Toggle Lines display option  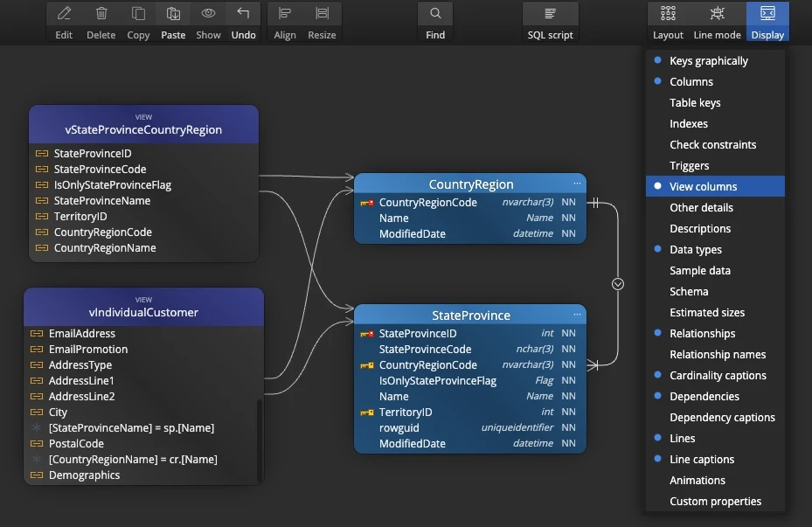[x=715, y=438]
